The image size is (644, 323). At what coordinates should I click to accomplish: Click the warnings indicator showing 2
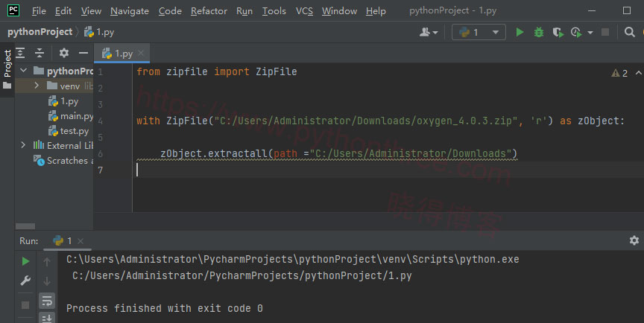(619, 73)
